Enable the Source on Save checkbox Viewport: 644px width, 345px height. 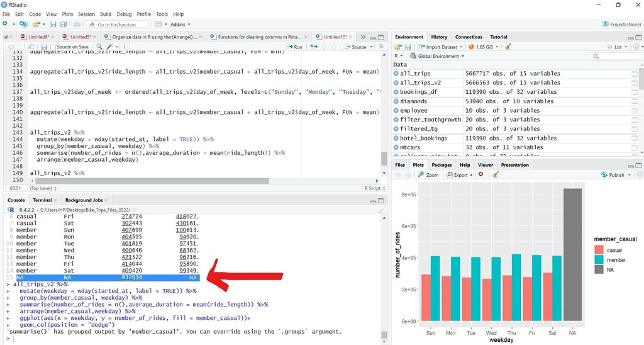[53, 47]
